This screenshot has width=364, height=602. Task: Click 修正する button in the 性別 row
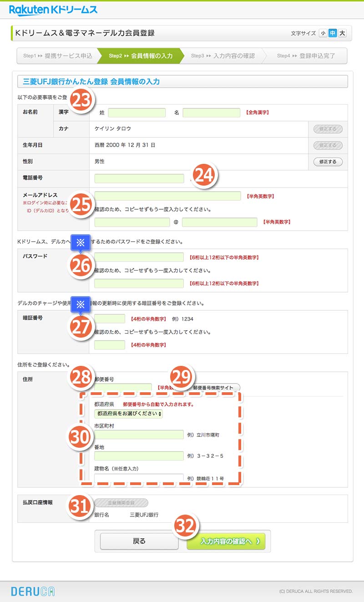point(328,162)
